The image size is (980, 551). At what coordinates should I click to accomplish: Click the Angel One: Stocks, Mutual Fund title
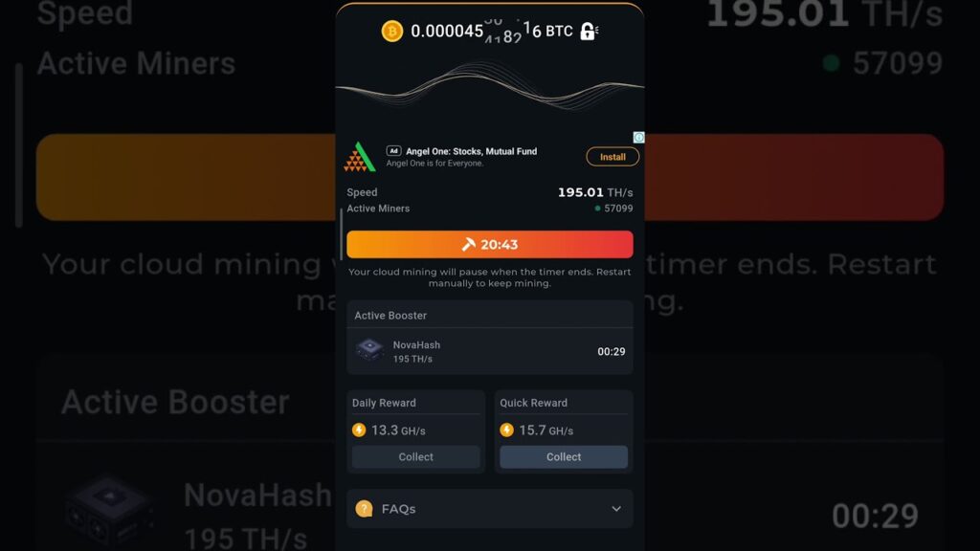[471, 151]
